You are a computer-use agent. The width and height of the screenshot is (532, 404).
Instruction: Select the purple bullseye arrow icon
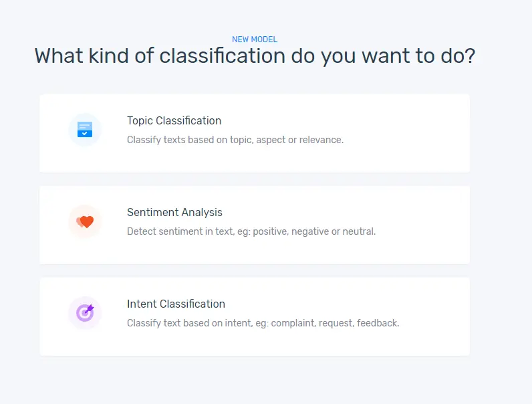coord(85,312)
